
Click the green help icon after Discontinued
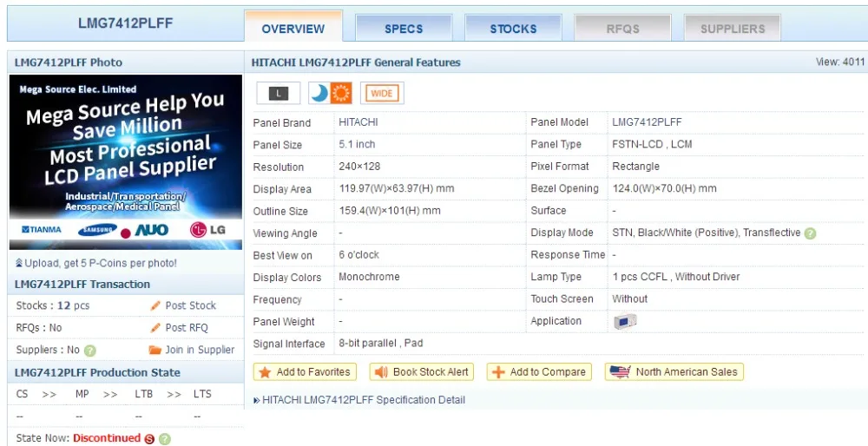(x=164, y=439)
